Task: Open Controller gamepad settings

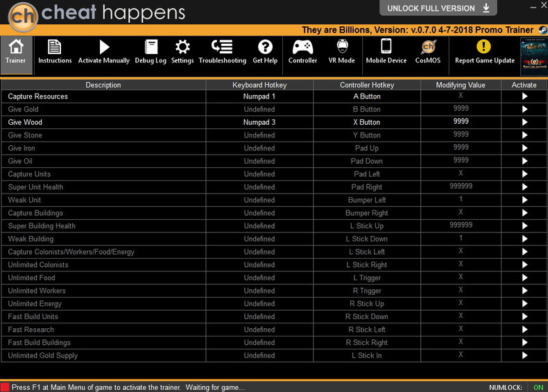Action: tap(302, 52)
